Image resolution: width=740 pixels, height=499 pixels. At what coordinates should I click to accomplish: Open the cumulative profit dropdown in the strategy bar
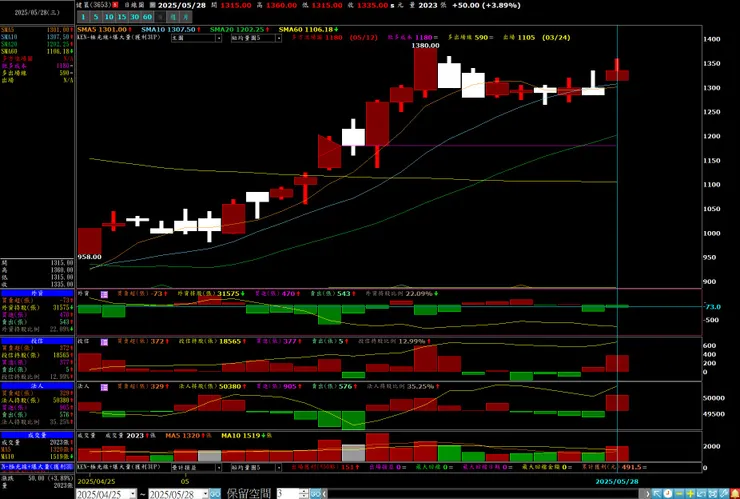click(196, 467)
